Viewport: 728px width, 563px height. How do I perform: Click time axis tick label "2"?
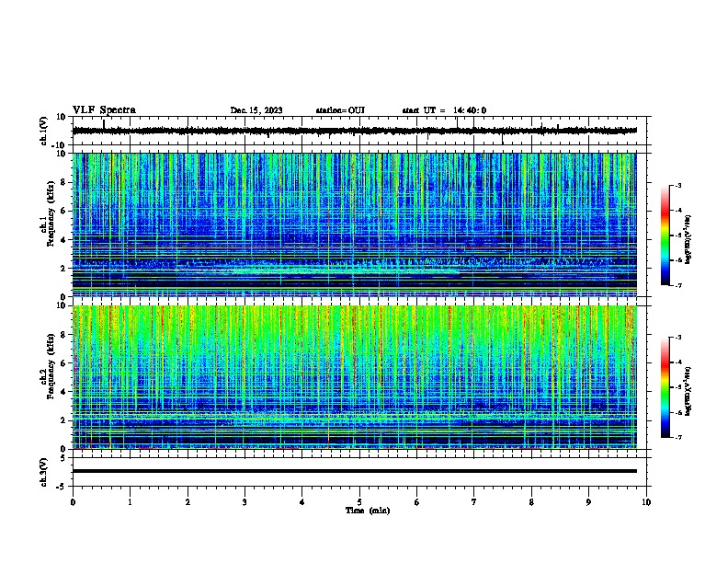pos(188,502)
